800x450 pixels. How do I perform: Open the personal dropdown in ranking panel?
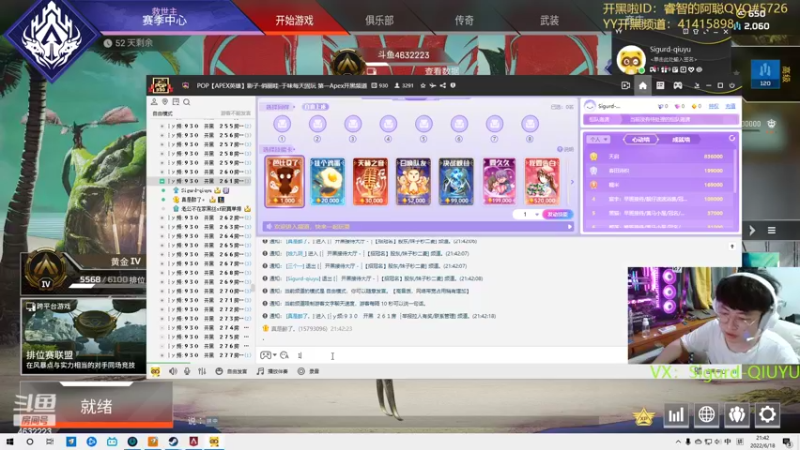(598, 139)
